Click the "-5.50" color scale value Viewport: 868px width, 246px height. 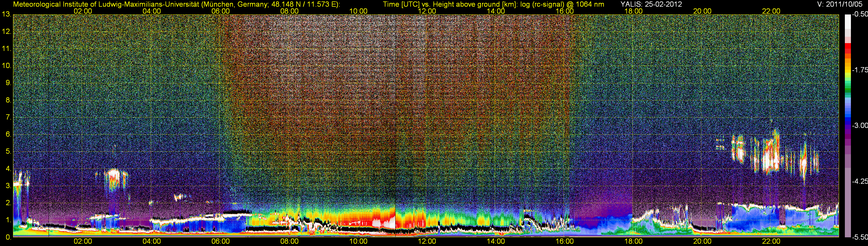(x=860, y=237)
